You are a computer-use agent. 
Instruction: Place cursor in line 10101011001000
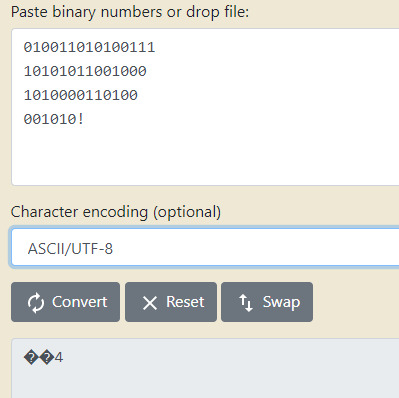(x=85, y=71)
